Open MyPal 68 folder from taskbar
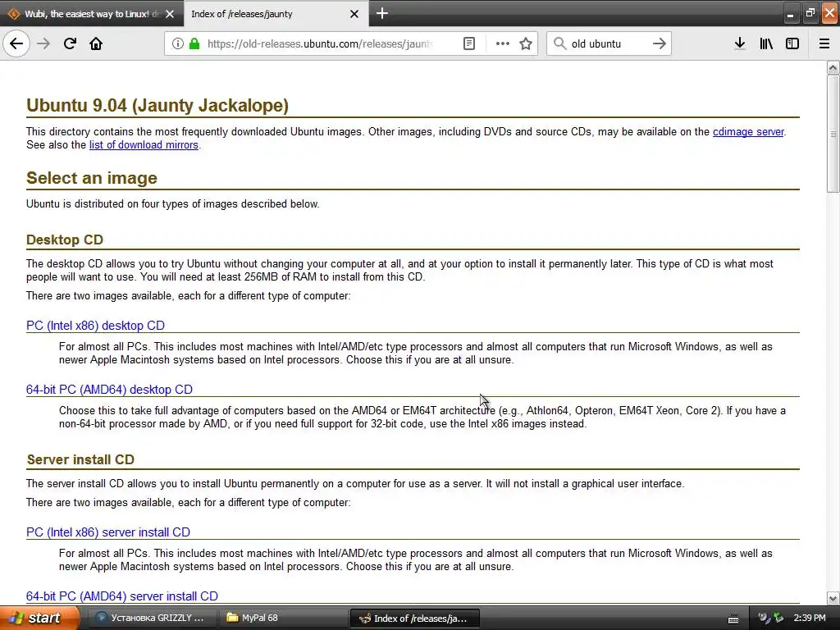The height and width of the screenshot is (630, 840). pos(284,618)
